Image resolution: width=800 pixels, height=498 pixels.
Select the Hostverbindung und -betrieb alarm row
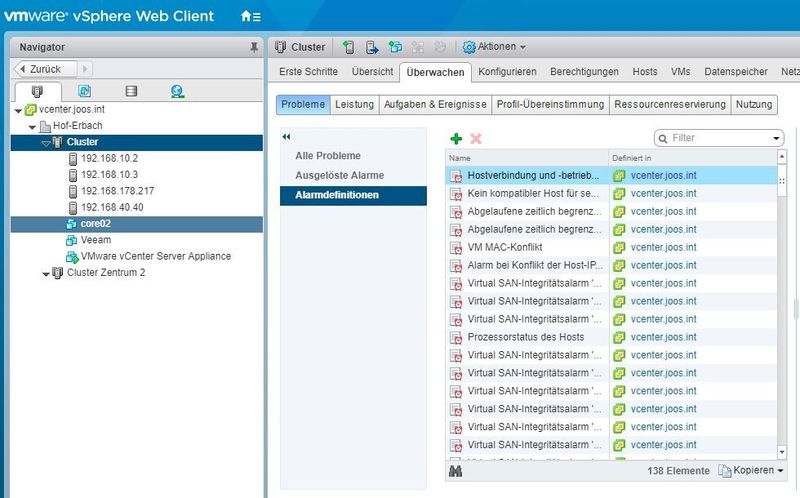[611, 176]
